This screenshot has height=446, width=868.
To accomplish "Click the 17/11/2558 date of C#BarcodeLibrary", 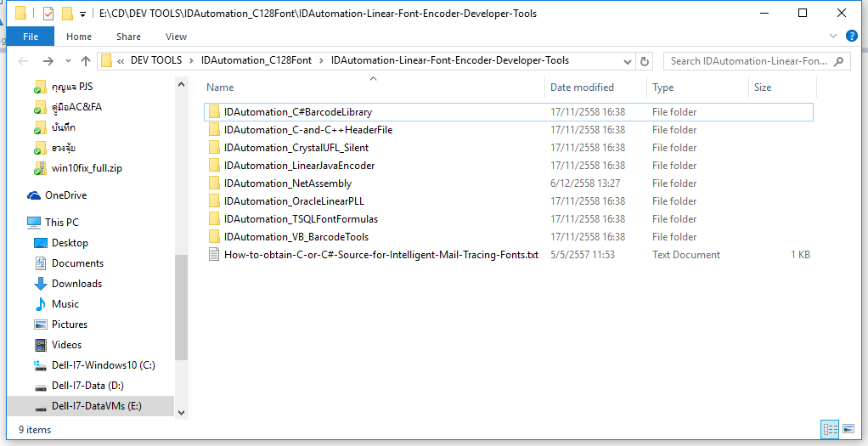I will coord(588,112).
